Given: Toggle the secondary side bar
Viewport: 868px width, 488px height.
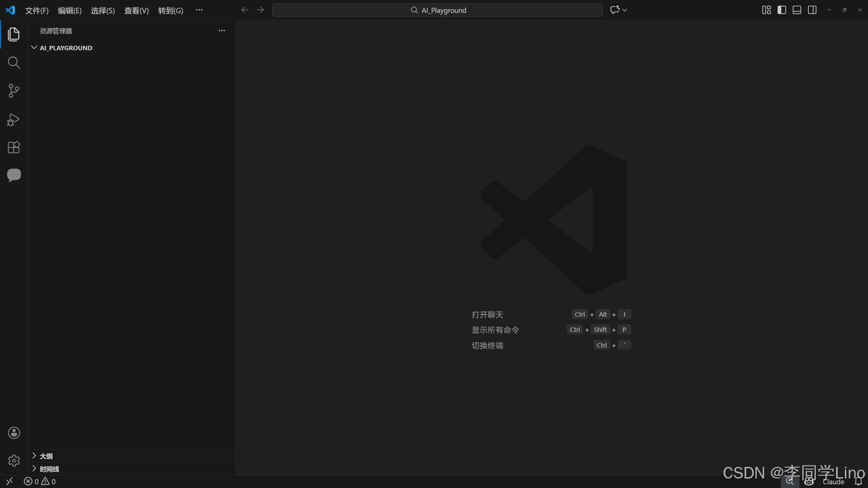Looking at the screenshot, I should [x=812, y=10].
